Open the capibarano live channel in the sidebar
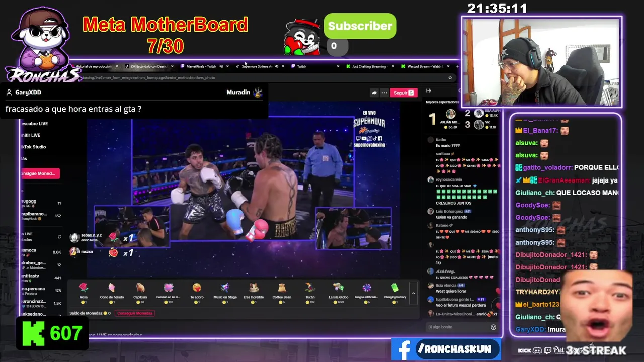The width and height of the screenshot is (644, 362). point(40,216)
